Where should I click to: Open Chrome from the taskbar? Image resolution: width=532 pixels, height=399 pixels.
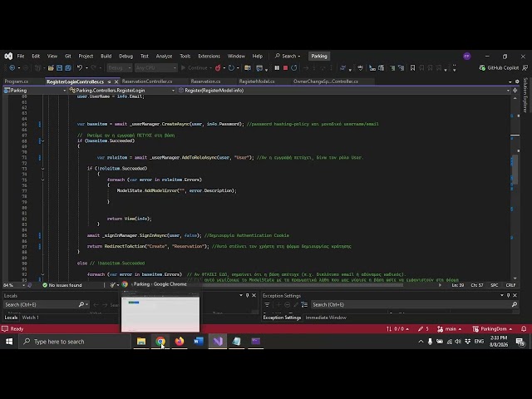point(160,342)
